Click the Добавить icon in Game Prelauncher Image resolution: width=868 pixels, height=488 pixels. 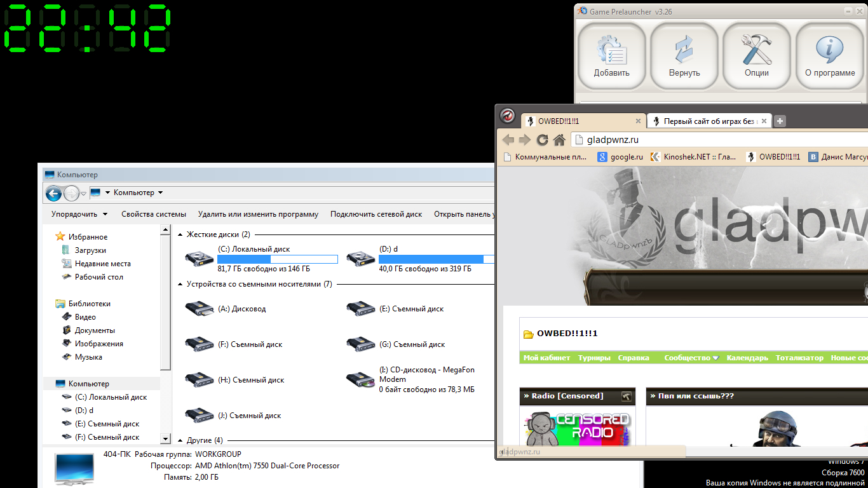coord(611,51)
